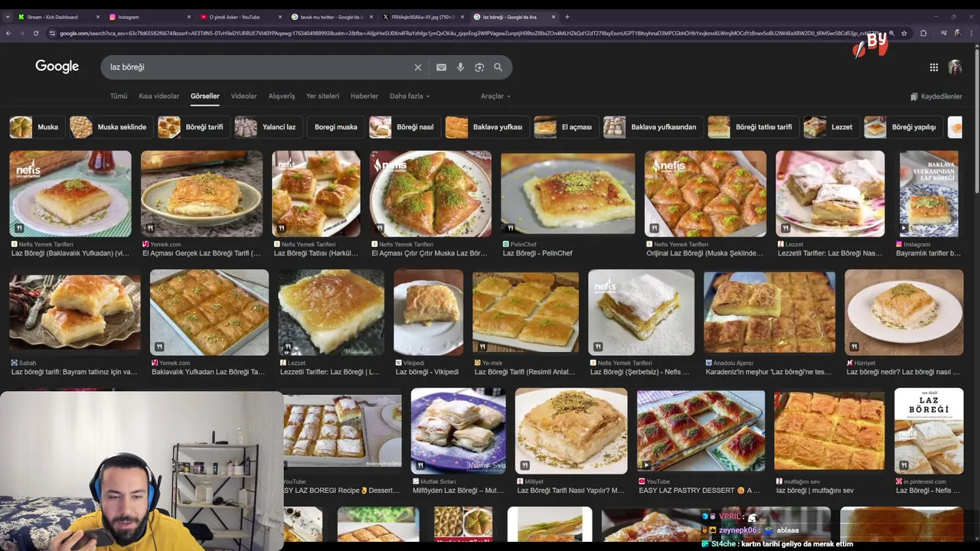Open the EASY LAZ PASTRY DESSERT YouTube image
Viewport: 980px width, 551px height.
(x=701, y=431)
